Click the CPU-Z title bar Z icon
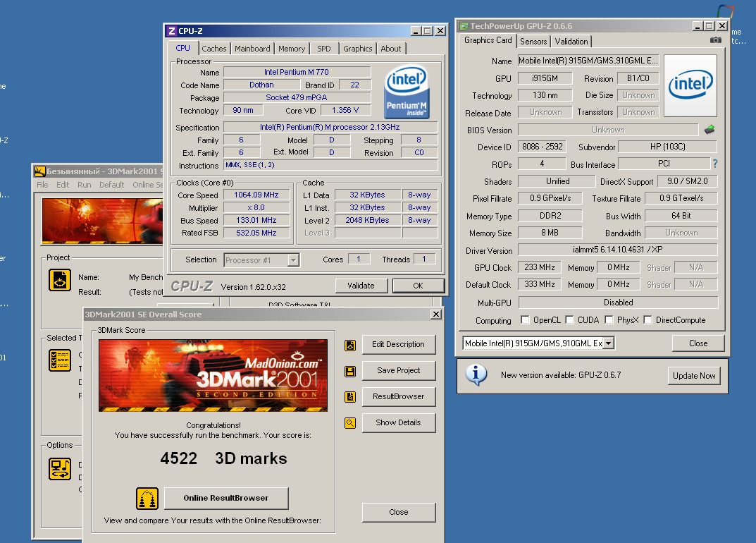This screenshot has height=543, width=756. tap(172, 31)
